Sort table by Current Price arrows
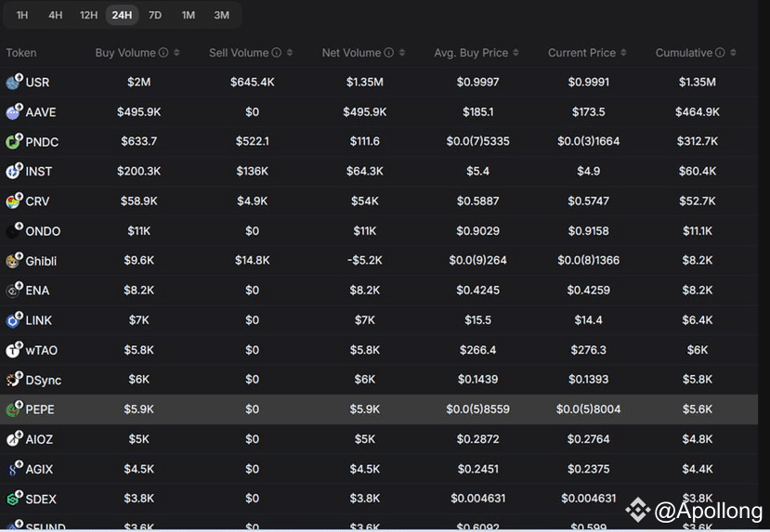 [623, 53]
